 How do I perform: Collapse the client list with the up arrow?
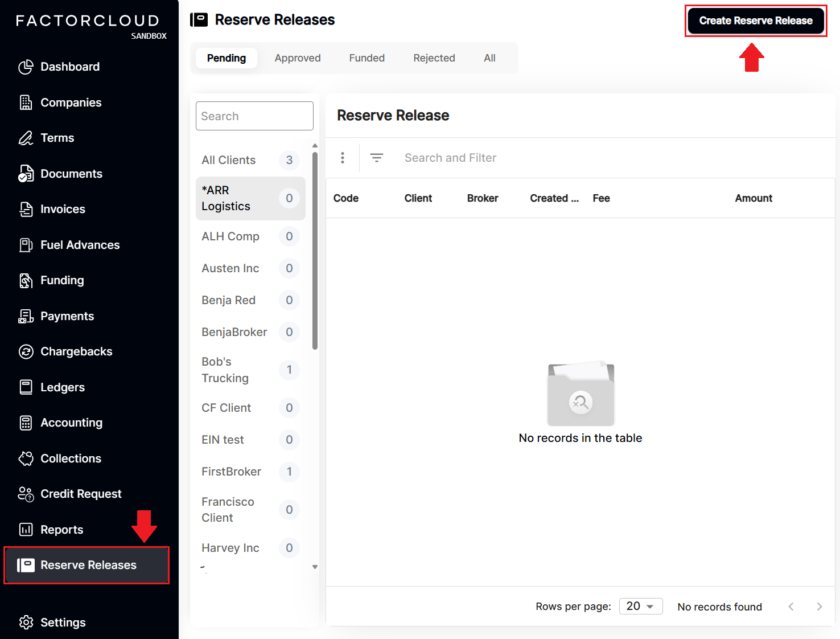(x=315, y=146)
